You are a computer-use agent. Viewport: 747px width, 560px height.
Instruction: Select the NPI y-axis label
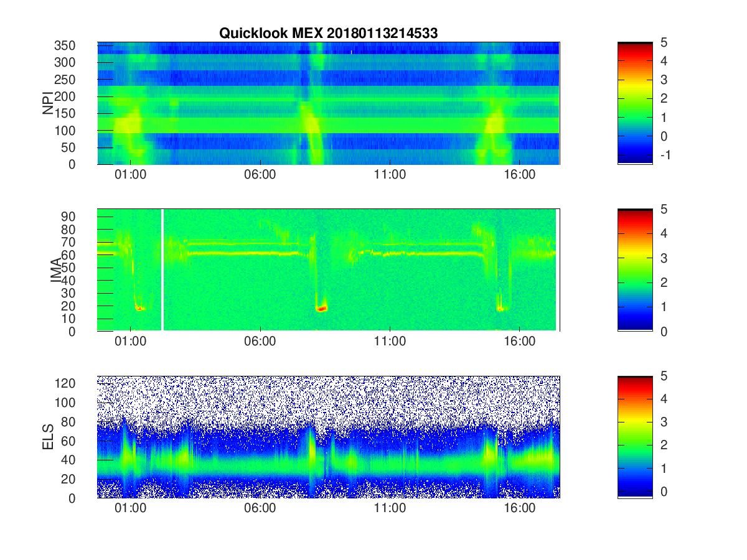pyautogui.click(x=48, y=103)
